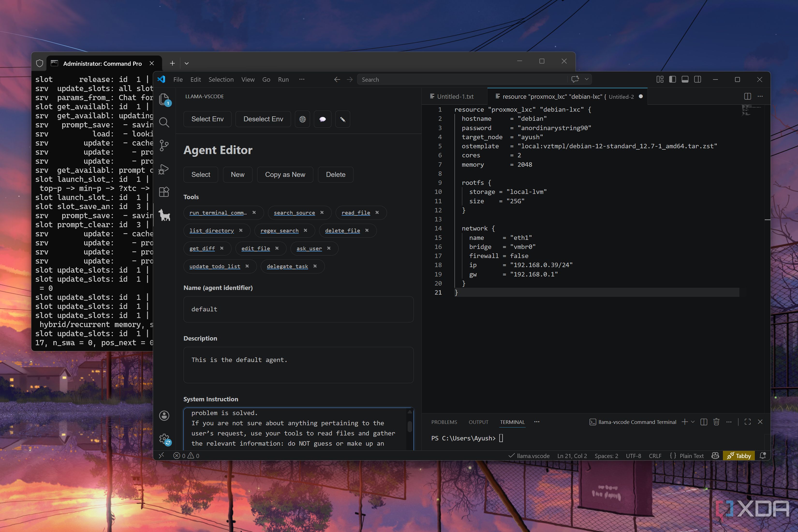Customize layout icon in title bar
The image size is (798, 532).
coord(660,79)
